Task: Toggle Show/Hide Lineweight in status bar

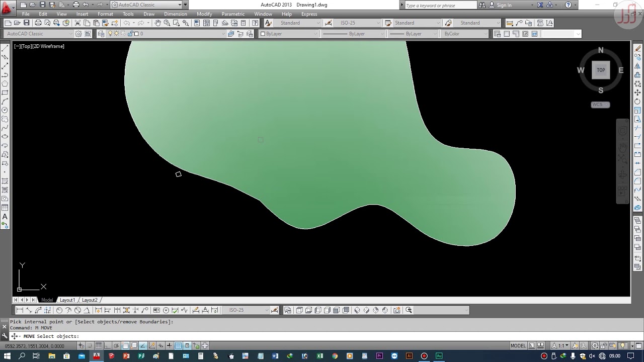Action: pyautogui.click(x=170, y=345)
